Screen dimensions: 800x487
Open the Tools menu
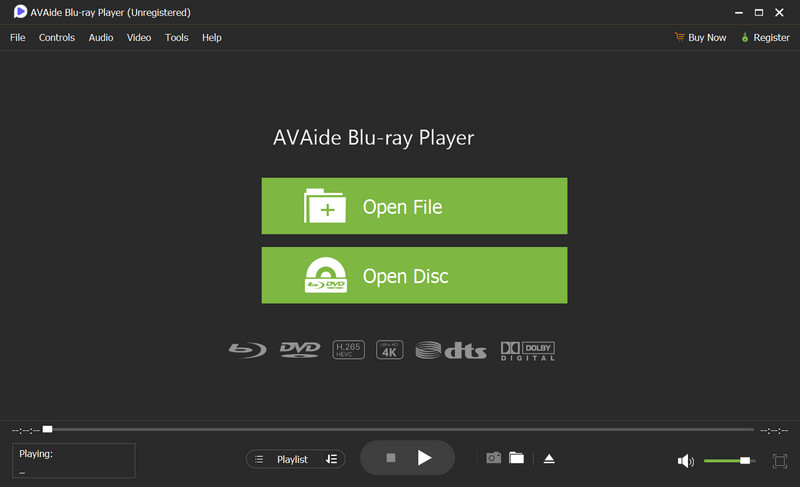[x=177, y=37]
